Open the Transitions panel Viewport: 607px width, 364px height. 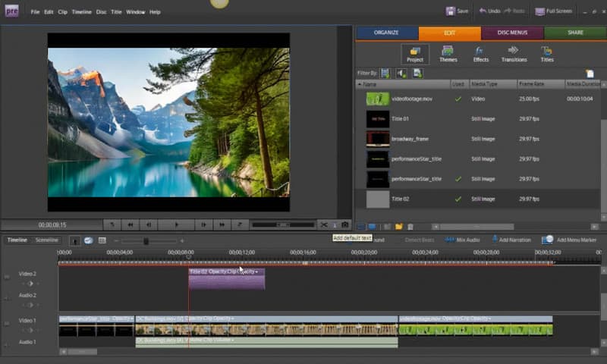pyautogui.click(x=514, y=54)
